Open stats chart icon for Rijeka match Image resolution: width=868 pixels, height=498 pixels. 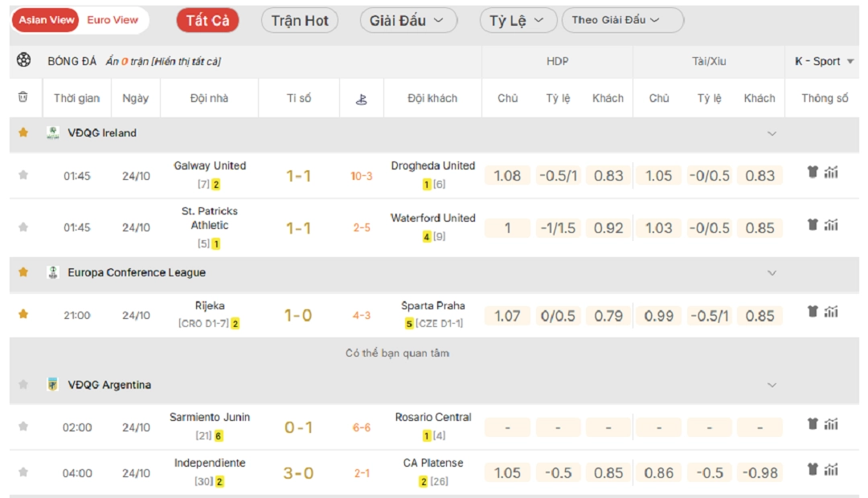click(831, 312)
